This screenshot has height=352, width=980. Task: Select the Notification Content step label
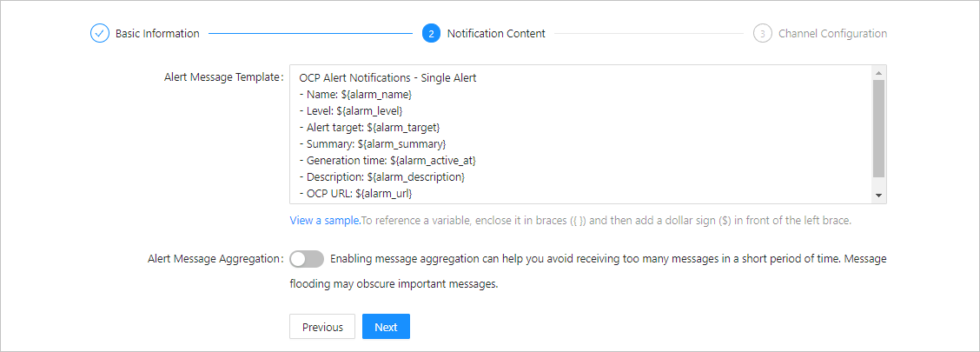[x=496, y=34]
